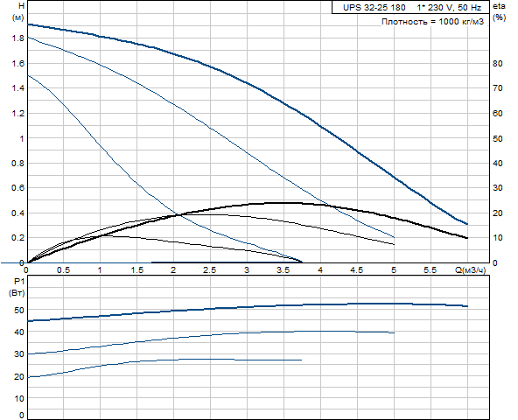Click the thick blue head curve endpoint at Q=6
The image size is (518, 420).
tap(466, 224)
